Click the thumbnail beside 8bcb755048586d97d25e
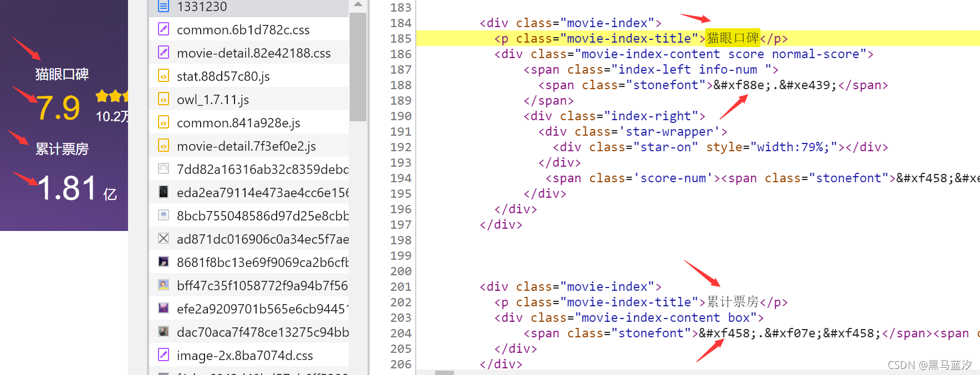980x375 pixels. click(164, 215)
